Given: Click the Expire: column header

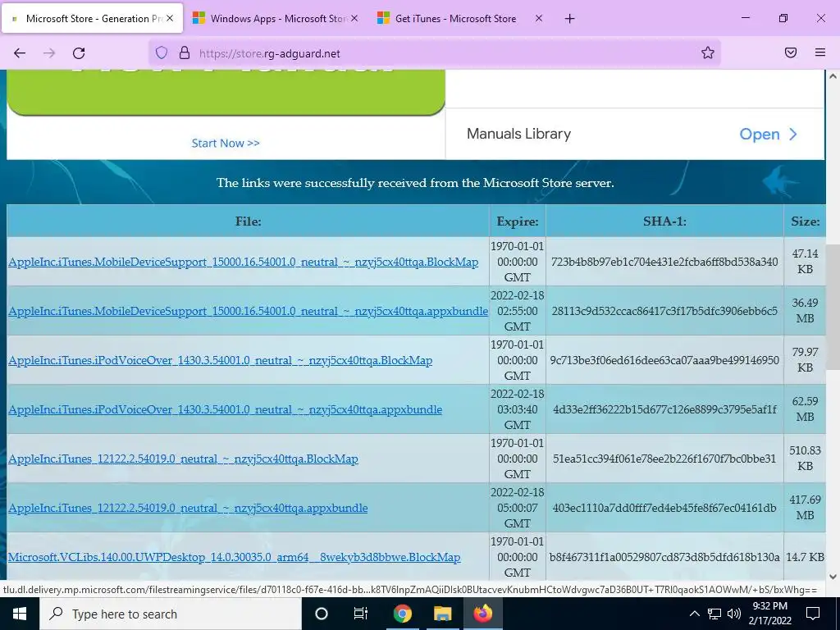Looking at the screenshot, I should click(x=518, y=221).
